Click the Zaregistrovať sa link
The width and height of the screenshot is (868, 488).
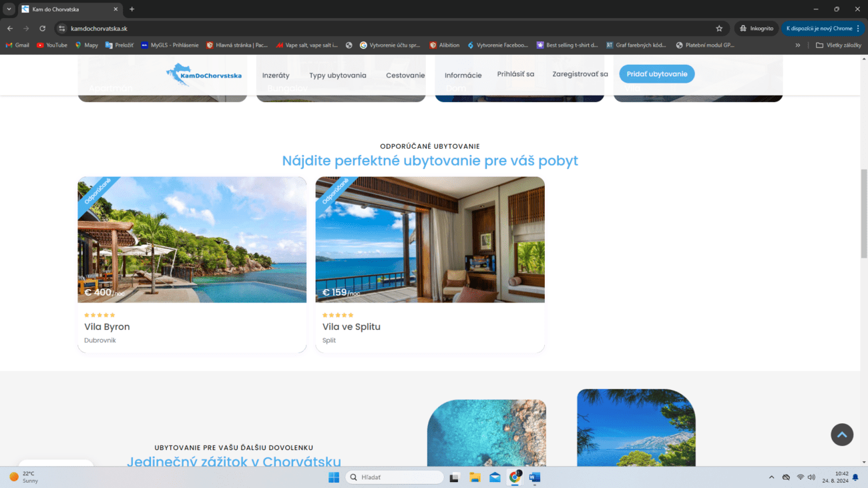coord(580,74)
